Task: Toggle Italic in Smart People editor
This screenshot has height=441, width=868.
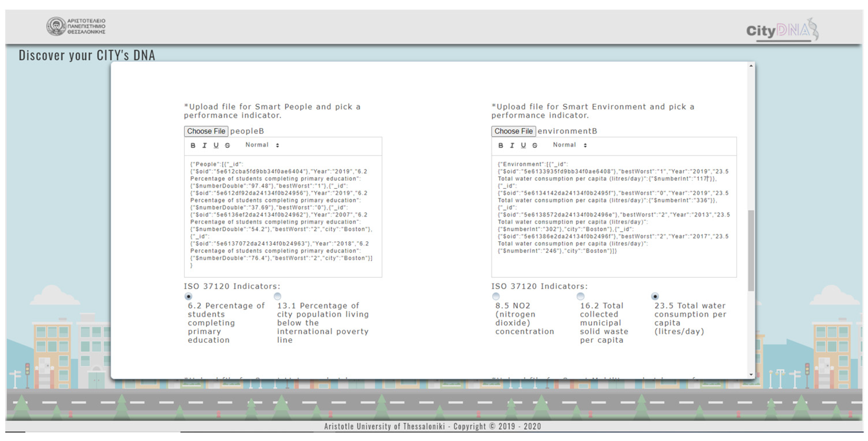Action: 204,145
